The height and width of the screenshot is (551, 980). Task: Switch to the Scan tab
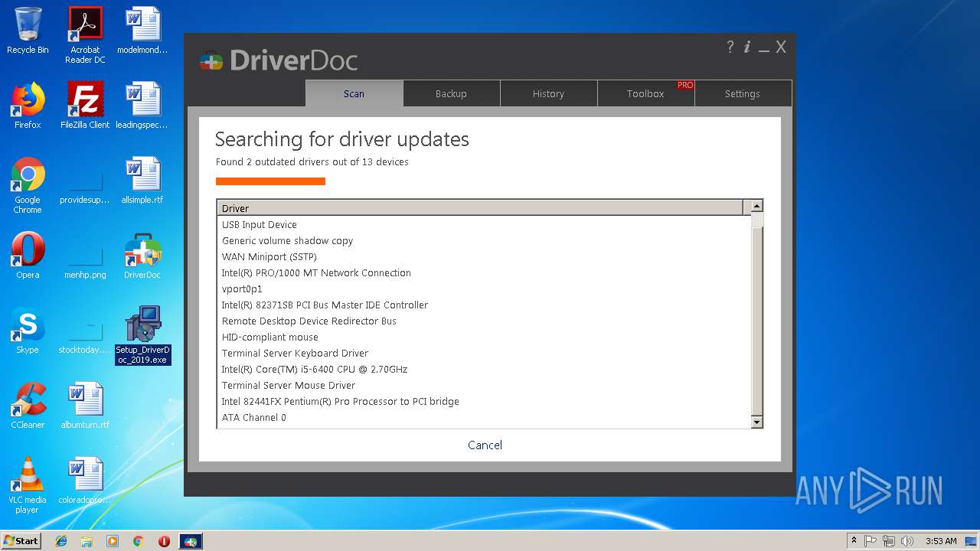click(x=354, y=93)
